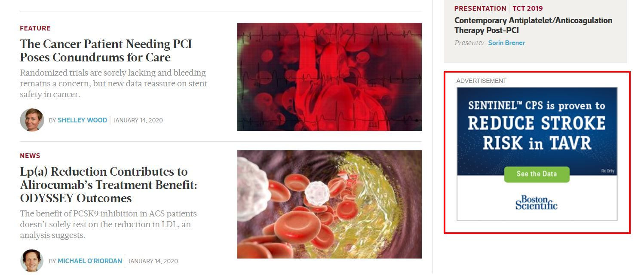Click the See the Data button
The width and height of the screenshot is (644, 280).
point(537,174)
